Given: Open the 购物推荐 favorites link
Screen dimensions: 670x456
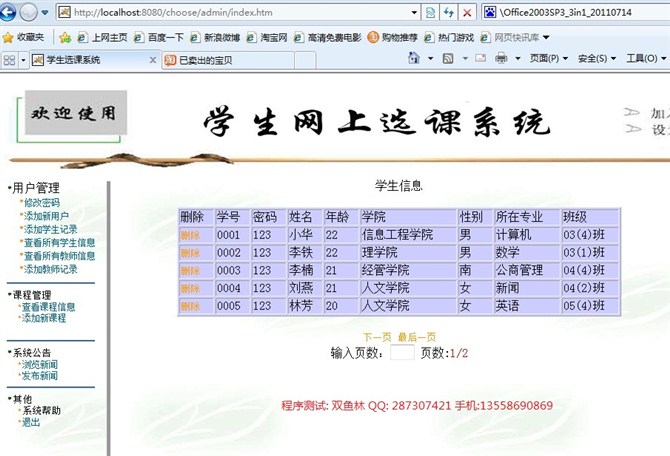Looking at the screenshot, I should (392, 38).
